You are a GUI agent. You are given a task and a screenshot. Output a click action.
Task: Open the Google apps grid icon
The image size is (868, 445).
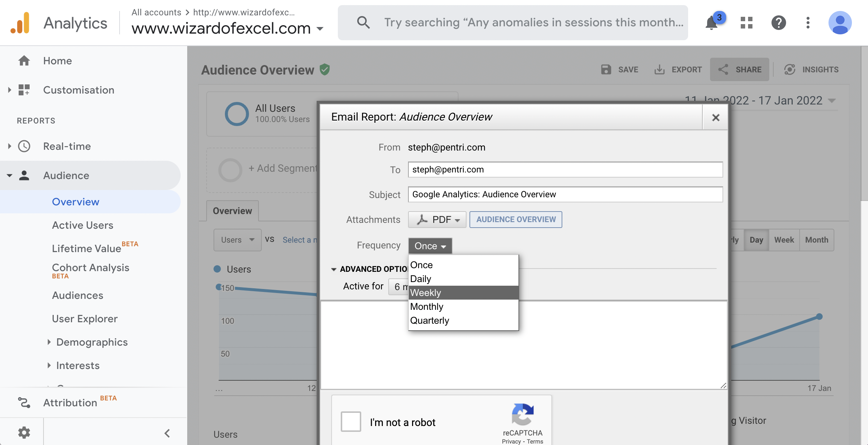click(x=746, y=23)
